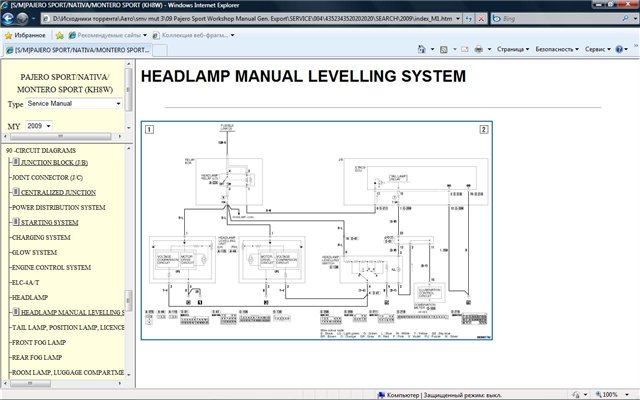
Task: Select JOINT CONNECTOR (J/C) tree item
Action: (x=47, y=178)
